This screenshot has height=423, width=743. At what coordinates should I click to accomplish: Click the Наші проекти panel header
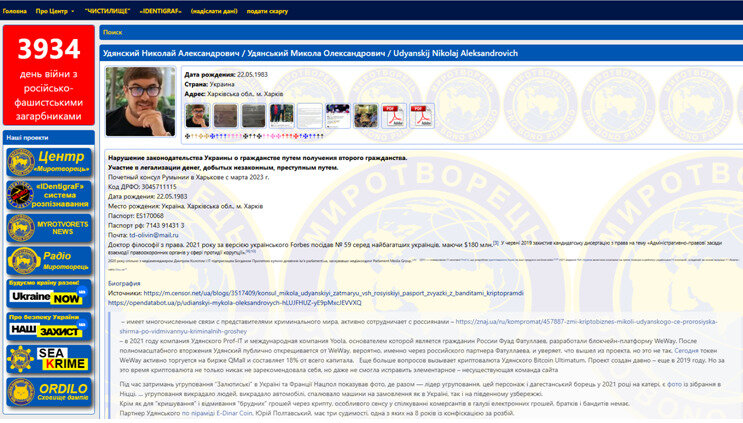tap(49, 137)
